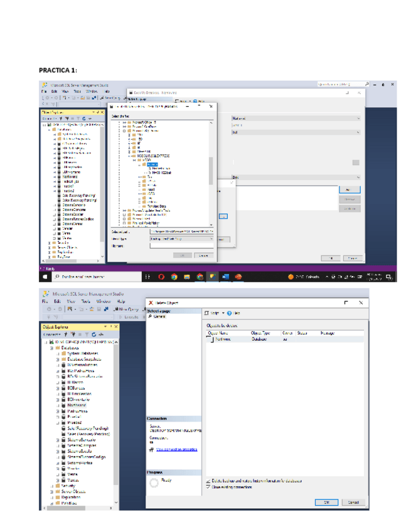Click the filter icon in lower Object Explorer toolbar
Screen dimensions: 411x532
(86, 334)
